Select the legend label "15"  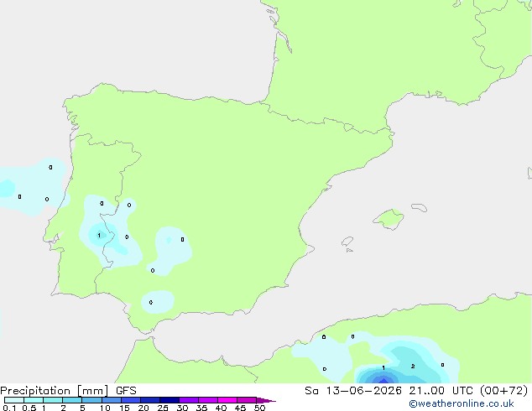124,408
